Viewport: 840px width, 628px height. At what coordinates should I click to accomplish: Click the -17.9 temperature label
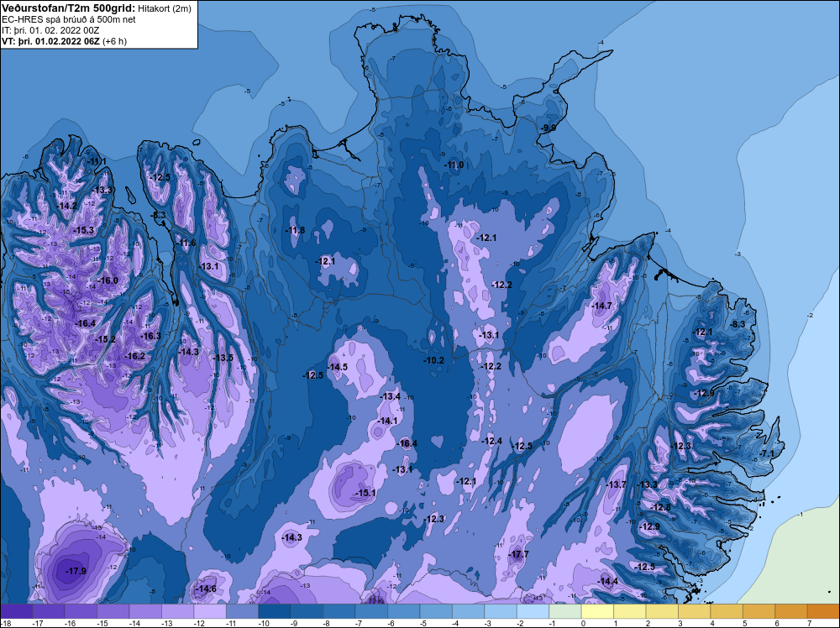point(76,571)
